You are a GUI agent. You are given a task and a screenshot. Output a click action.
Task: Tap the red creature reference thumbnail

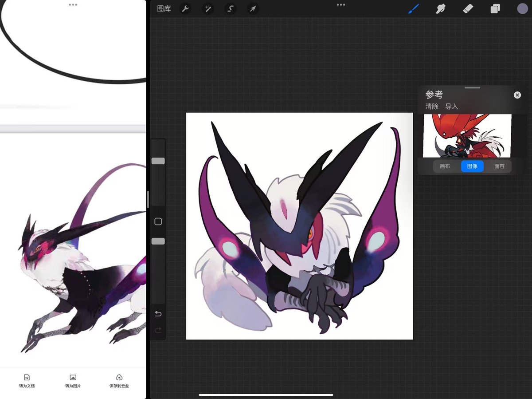click(467, 136)
